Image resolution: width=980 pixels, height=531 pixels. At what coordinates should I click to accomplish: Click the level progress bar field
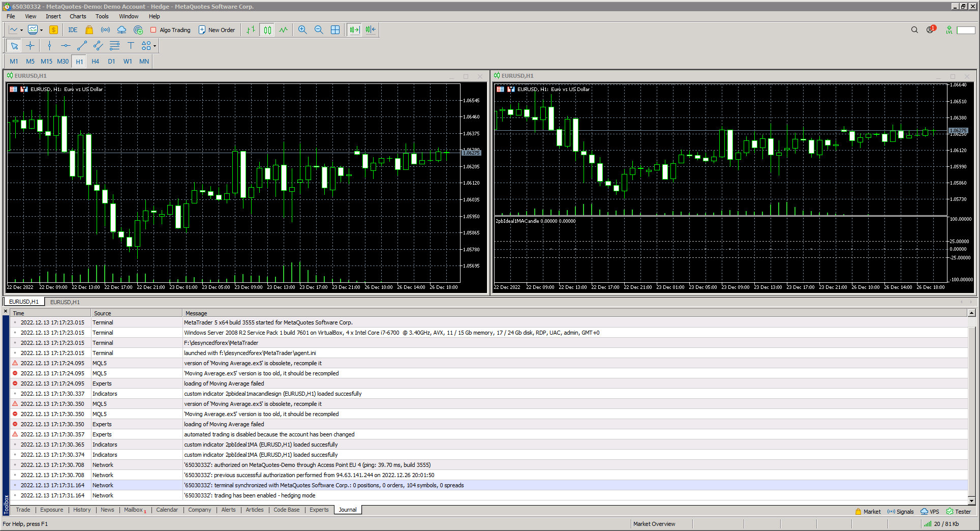tap(966, 30)
